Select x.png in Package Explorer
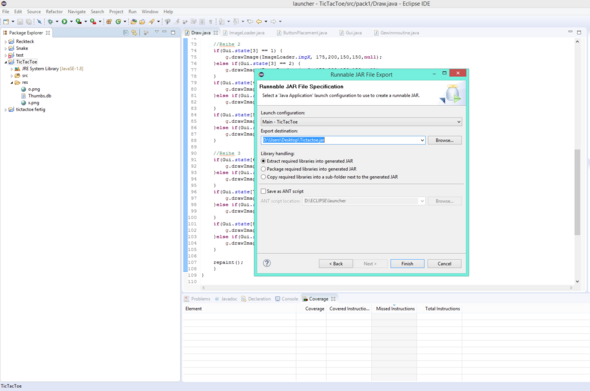 (x=33, y=103)
